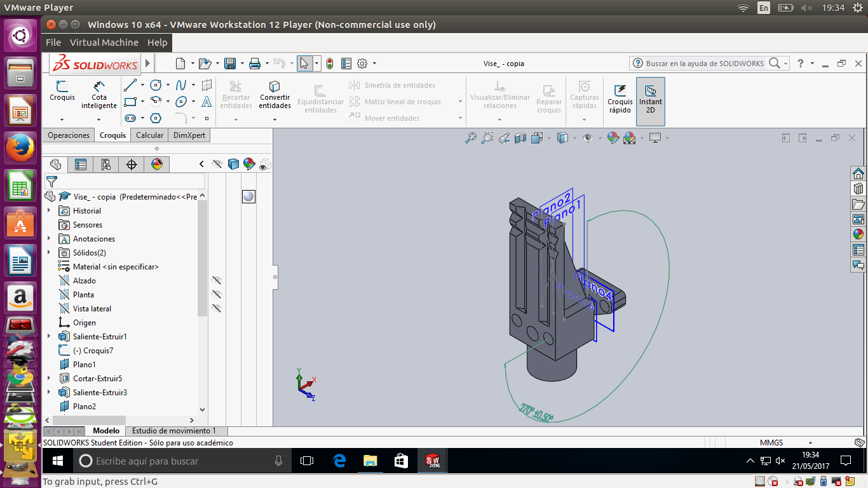The image size is (868, 488).
Task: Select the Convertir entidades tool
Action: [275, 94]
